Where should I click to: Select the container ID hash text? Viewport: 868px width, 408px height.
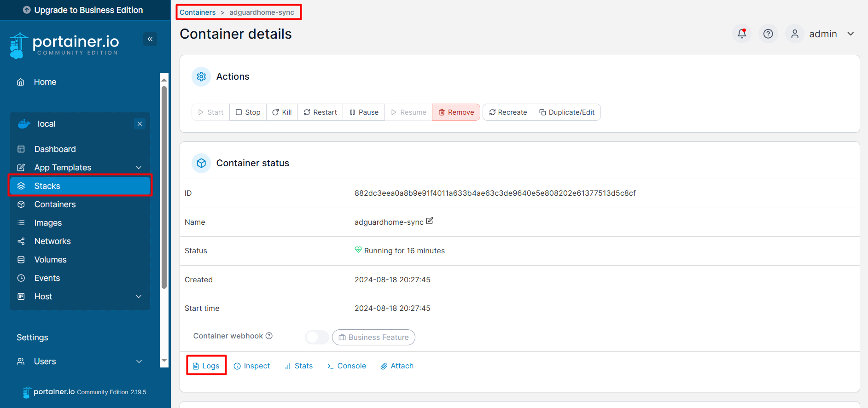495,193
